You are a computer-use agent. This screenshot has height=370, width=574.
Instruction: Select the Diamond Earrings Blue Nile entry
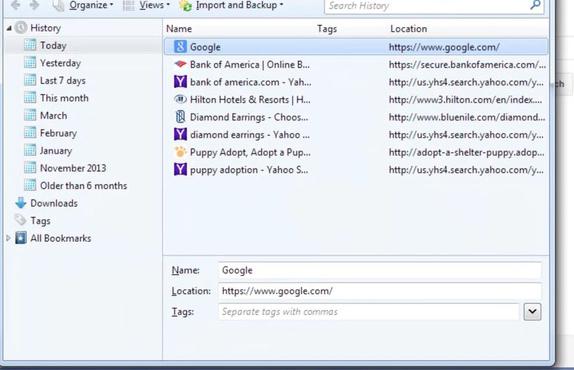[356, 117]
